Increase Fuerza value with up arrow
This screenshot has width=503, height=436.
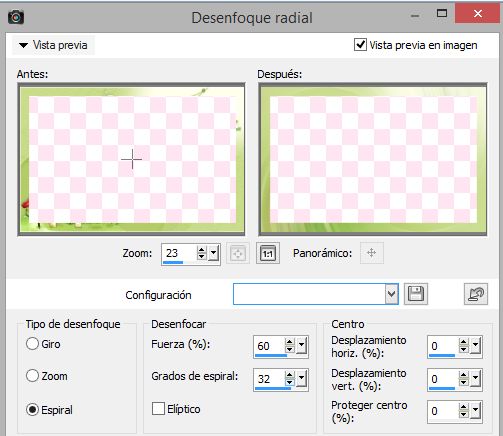click(289, 342)
